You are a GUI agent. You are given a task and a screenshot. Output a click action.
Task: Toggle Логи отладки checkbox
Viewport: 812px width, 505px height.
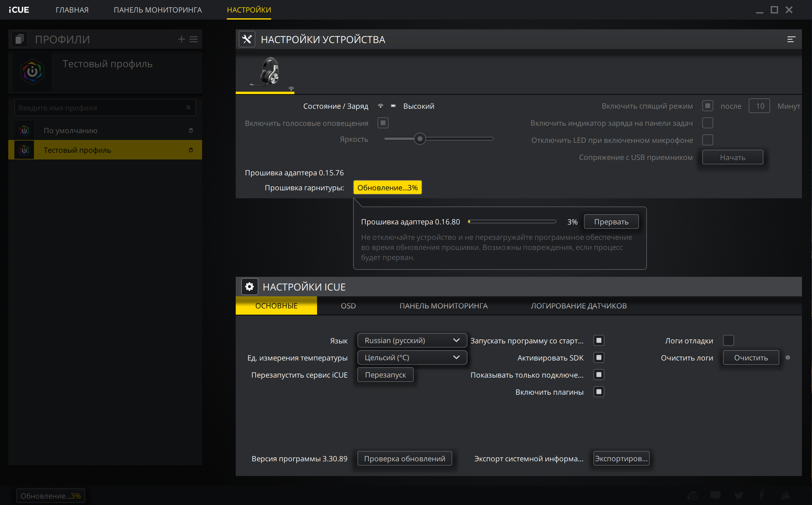tap(728, 341)
